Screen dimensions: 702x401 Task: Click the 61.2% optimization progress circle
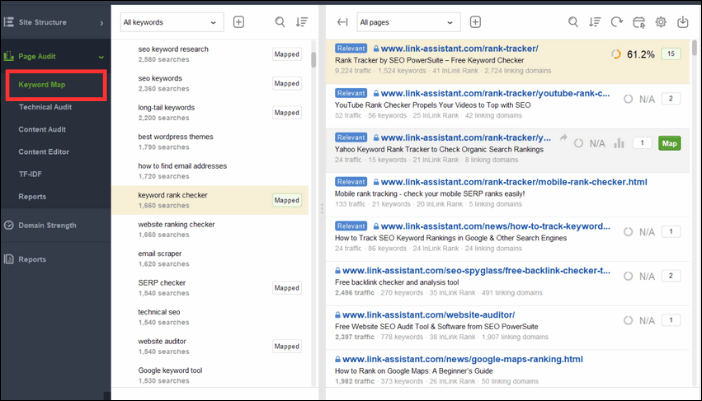pyautogui.click(x=616, y=54)
